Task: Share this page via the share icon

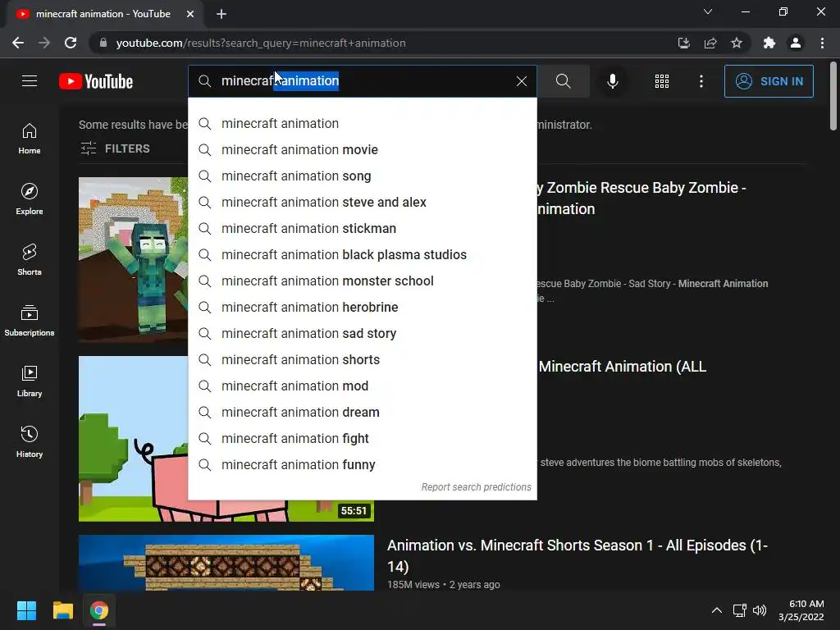Action: (710, 43)
